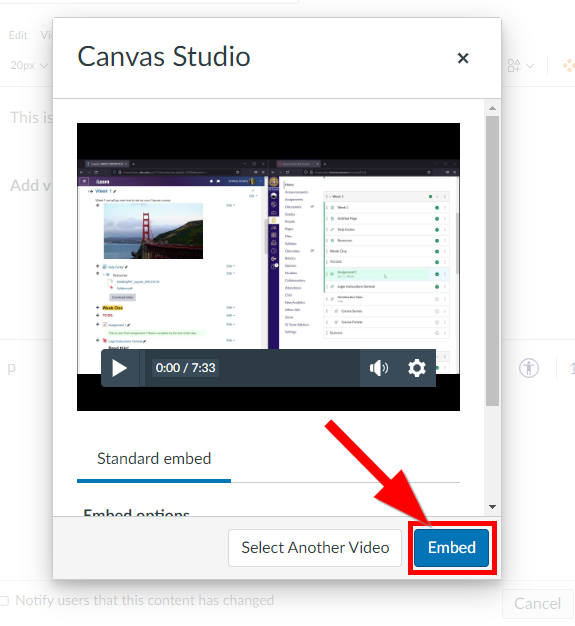Click the dialog's vertical scrollbar thumb

point(492,261)
